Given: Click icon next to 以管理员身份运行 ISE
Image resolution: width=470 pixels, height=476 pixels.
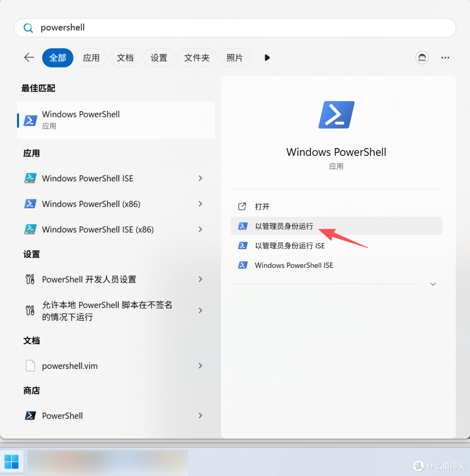Looking at the screenshot, I should (242, 245).
